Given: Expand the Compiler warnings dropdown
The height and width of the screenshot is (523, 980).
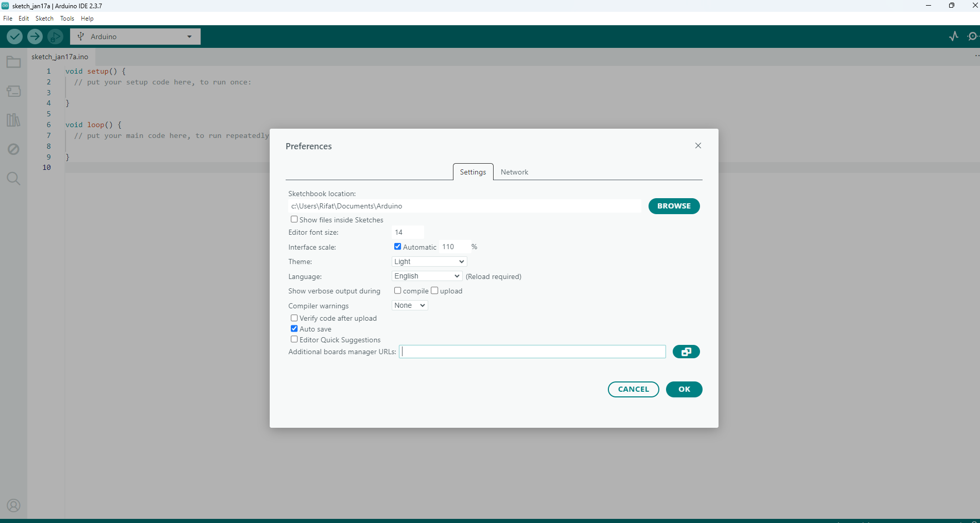Looking at the screenshot, I should [x=410, y=305].
